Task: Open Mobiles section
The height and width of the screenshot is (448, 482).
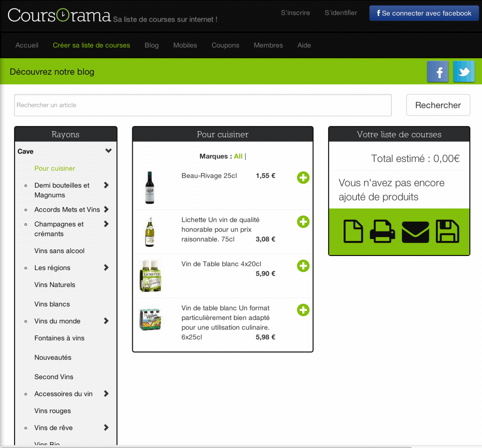Action: [x=185, y=45]
